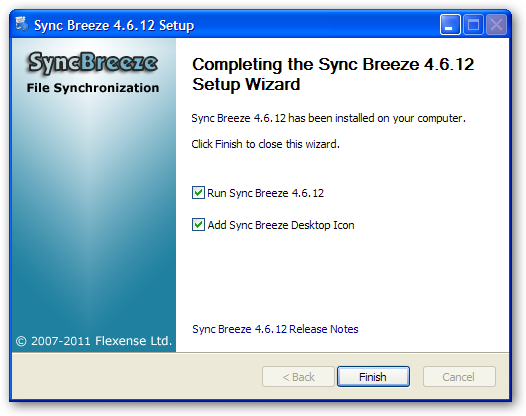Click the 'File Synchronization' tagline text
This screenshot has height=416, width=526.
coord(93,88)
